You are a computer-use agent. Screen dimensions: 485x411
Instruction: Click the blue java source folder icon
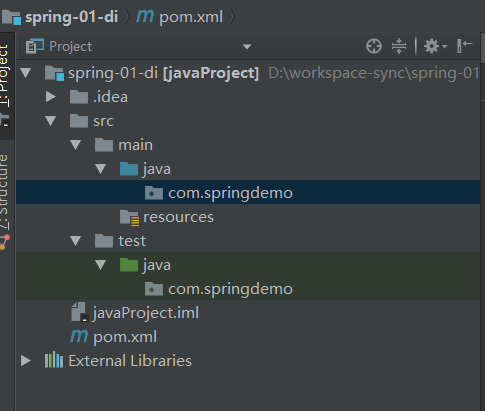pyautogui.click(x=129, y=169)
